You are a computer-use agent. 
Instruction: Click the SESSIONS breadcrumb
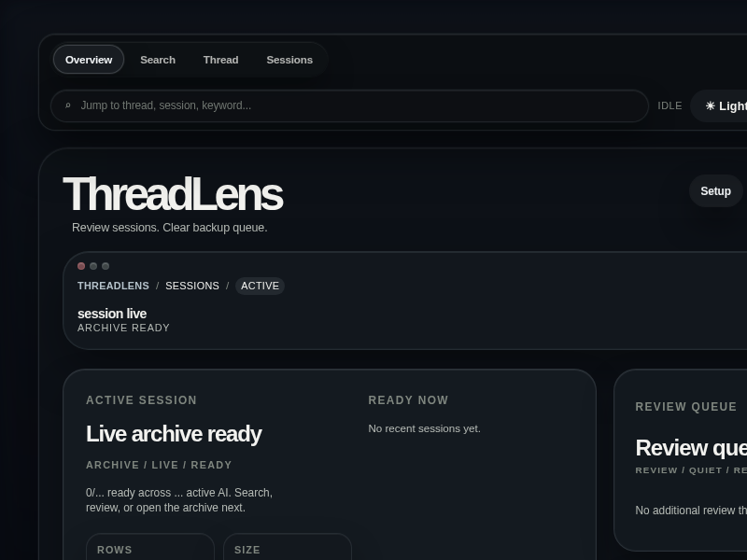(192, 286)
